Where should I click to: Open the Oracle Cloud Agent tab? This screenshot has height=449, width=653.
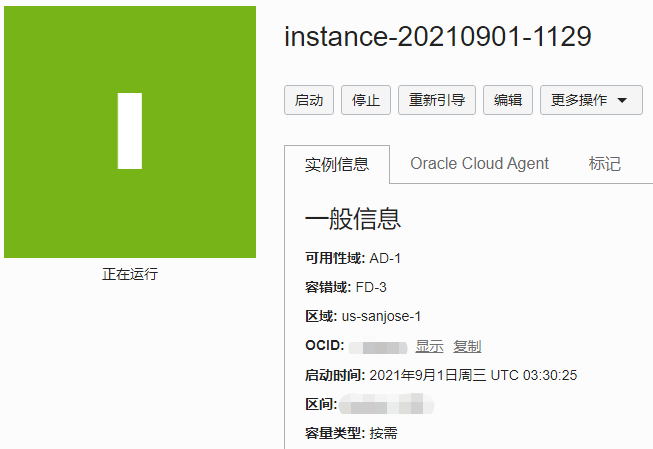point(479,164)
